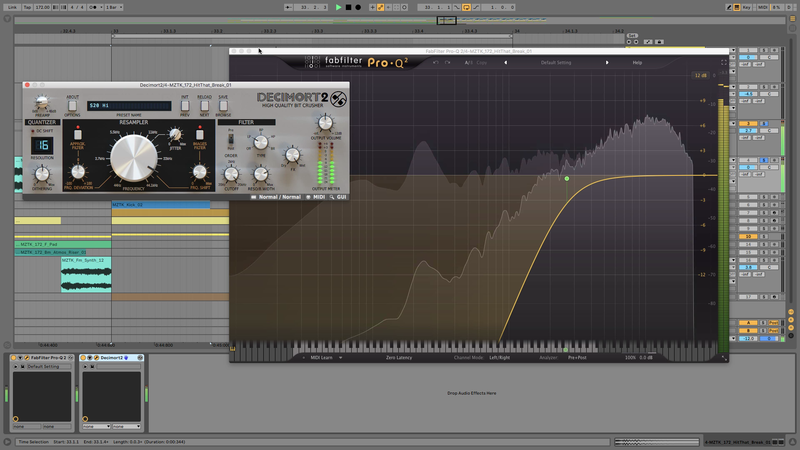The height and width of the screenshot is (450, 800).
Task: Go to previous Pro-Q 2 preset arrow
Action: (x=506, y=63)
